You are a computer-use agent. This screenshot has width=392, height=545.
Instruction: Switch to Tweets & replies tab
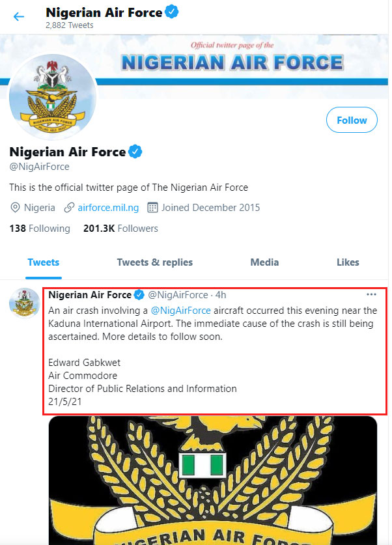[x=155, y=262]
